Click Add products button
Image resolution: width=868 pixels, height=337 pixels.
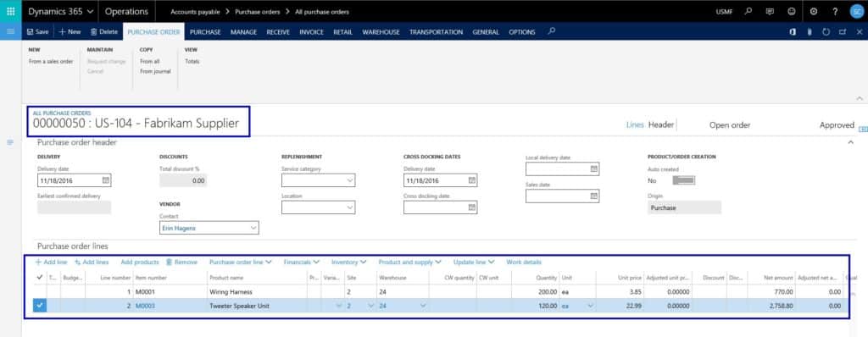140,262
